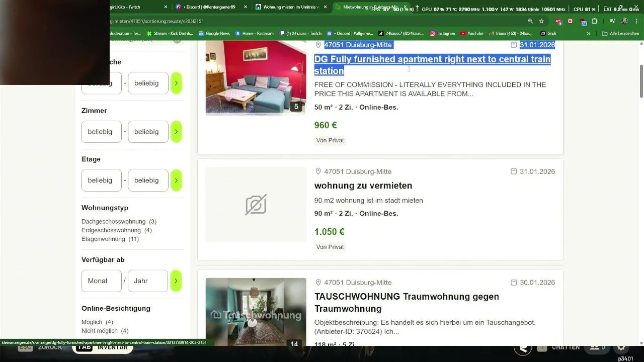Open the browser extensions puzzle icon

click(595, 21)
